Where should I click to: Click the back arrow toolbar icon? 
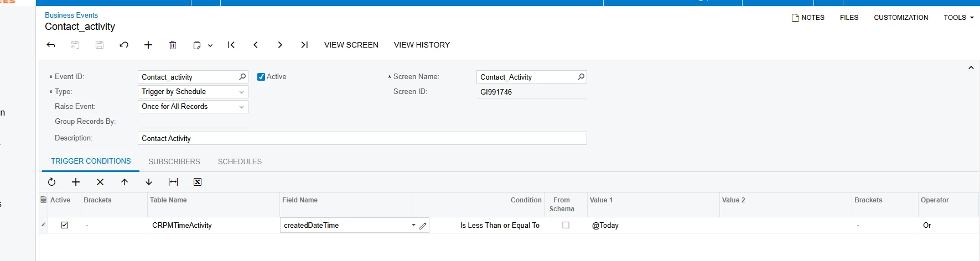tap(51, 45)
